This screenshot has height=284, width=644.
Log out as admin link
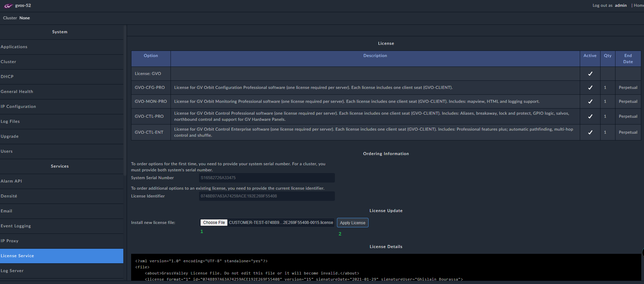pos(610,5)
